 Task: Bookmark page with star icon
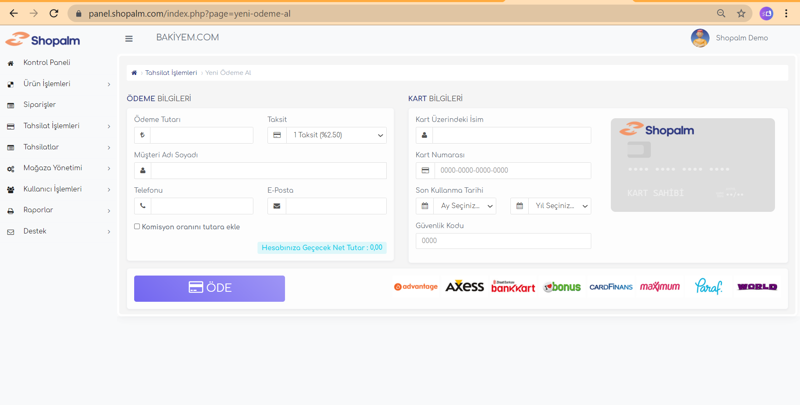tap(741, 14)
